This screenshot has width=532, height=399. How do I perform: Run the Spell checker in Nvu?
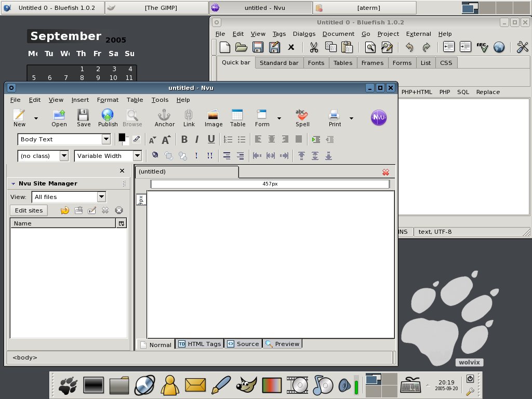(x=302, y=118)
